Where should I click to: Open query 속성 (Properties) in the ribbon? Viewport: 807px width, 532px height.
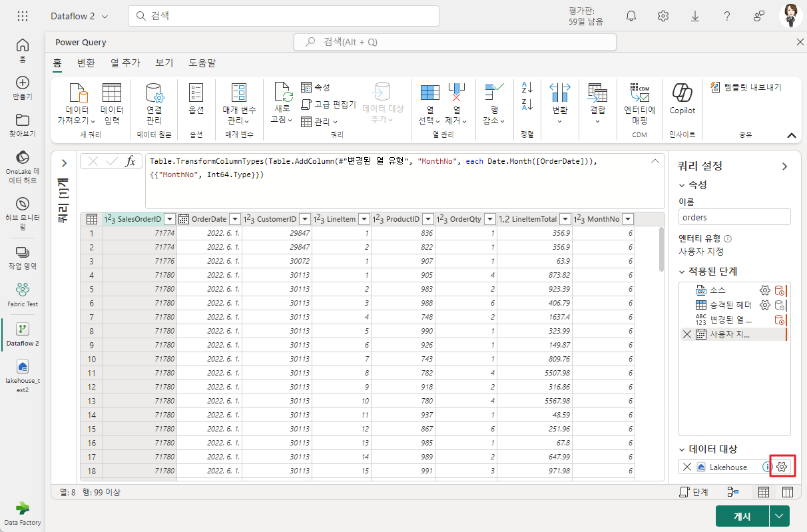point(315,87)
